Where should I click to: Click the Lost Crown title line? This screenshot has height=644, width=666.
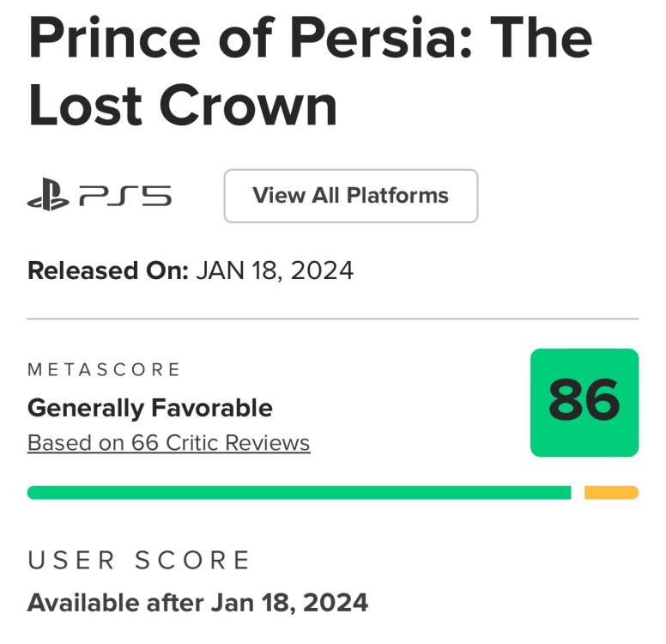(x=182, y=106)
